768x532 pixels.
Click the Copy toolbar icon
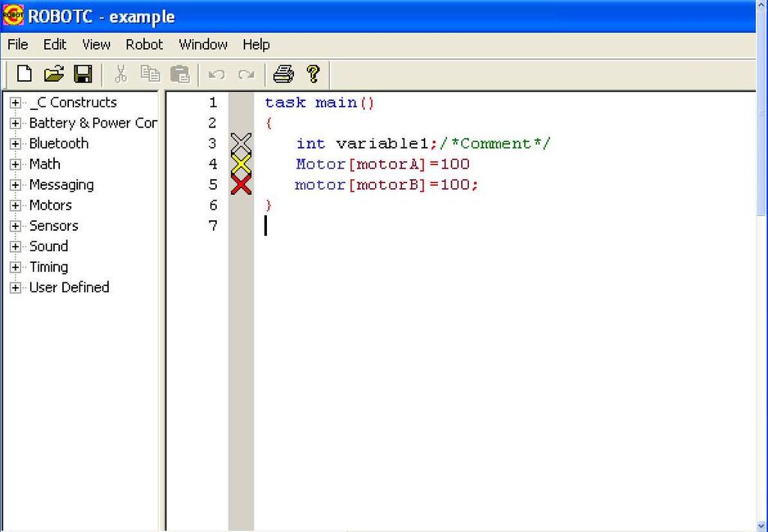[x=150, y=74]
